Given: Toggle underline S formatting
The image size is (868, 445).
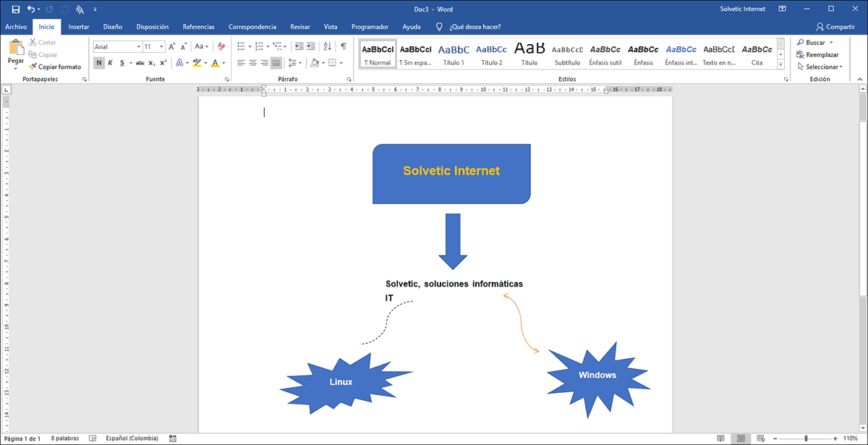Looking at the screenshot, I should click(122, 63).
